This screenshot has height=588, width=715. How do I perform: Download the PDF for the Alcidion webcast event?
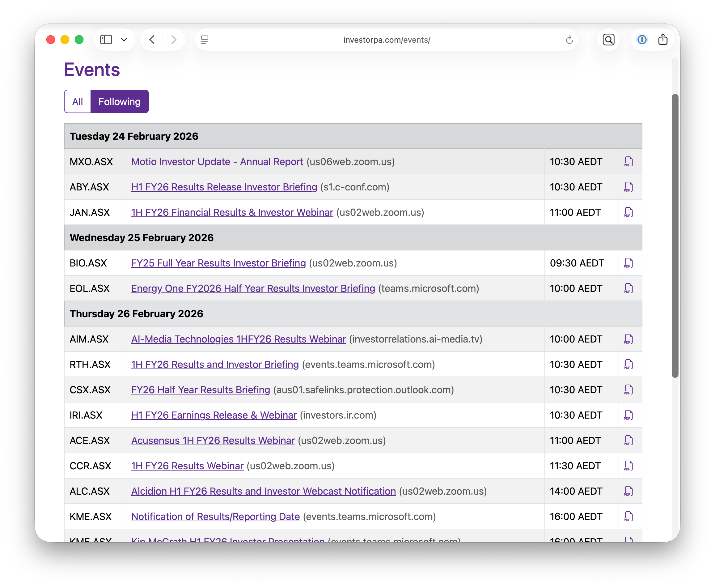pyautogui.click(x=628, y=491)
